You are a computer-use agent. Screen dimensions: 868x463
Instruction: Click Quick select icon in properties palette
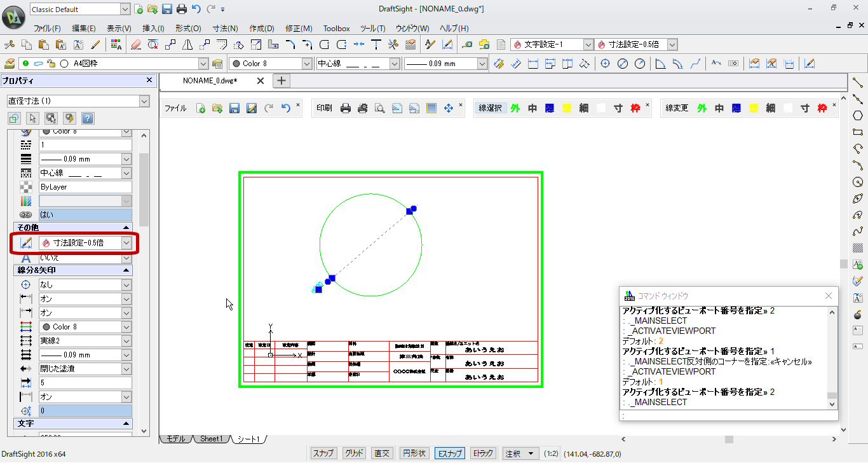(69, 118)
